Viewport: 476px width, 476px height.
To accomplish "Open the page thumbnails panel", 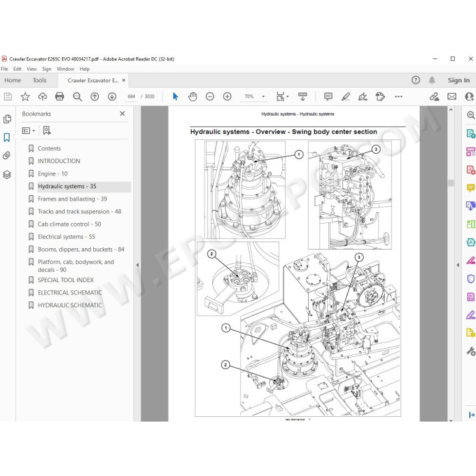I will [7, 119].
